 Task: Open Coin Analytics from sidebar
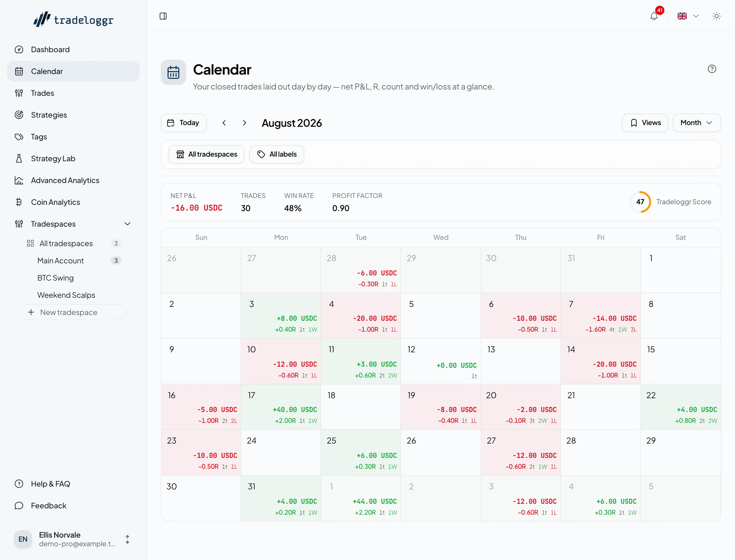pos(73,202)
